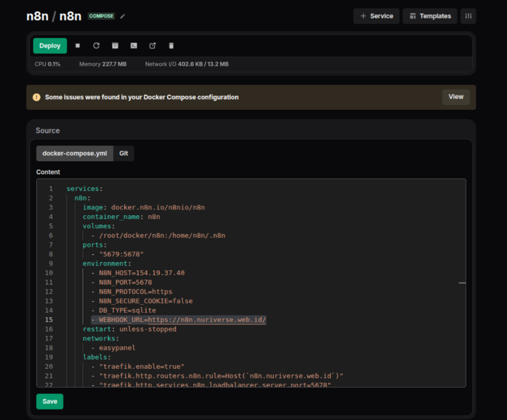This screenshot has height=420, width=507.
Task: Click the N8N_PORT=5678 line
Action: pos(126,283)
